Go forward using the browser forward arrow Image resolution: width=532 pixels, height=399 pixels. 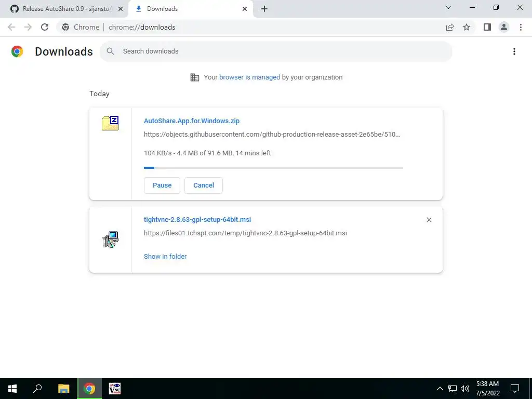tap(28, 27)
